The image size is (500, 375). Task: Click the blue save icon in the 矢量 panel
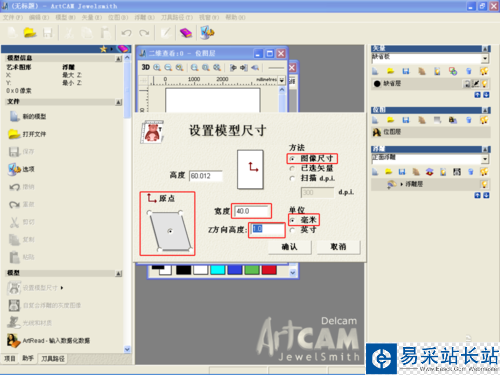(x=406, y=71)
